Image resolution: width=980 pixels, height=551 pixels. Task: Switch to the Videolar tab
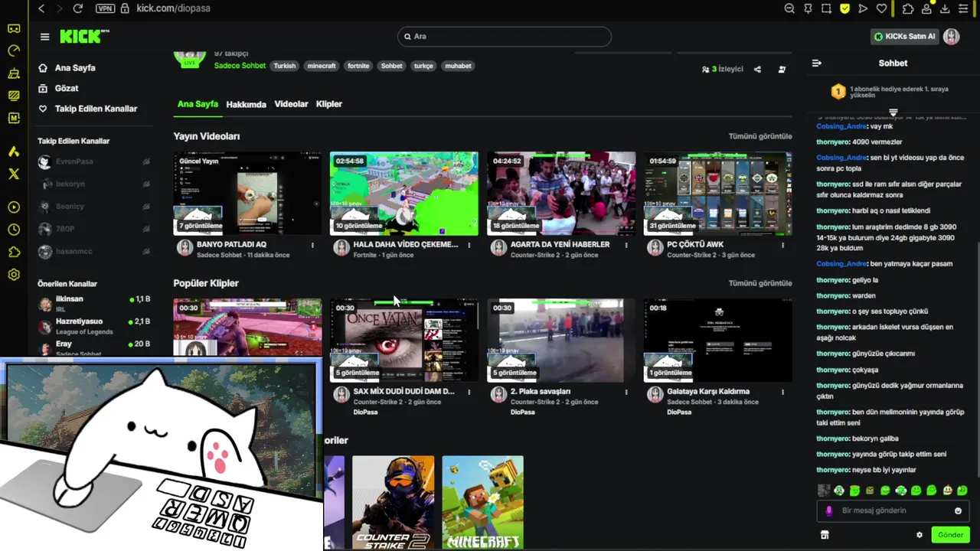[291, 104]
